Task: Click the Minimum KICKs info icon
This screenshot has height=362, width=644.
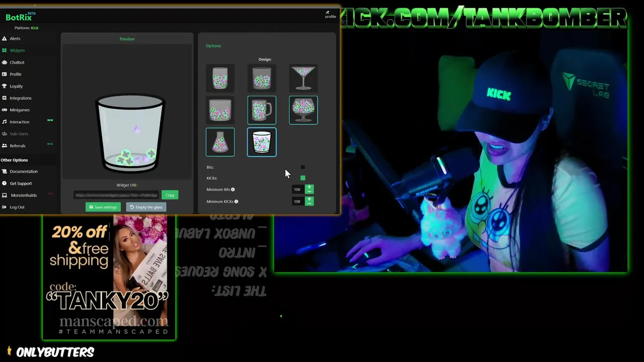Action: [x=236, y=202]
